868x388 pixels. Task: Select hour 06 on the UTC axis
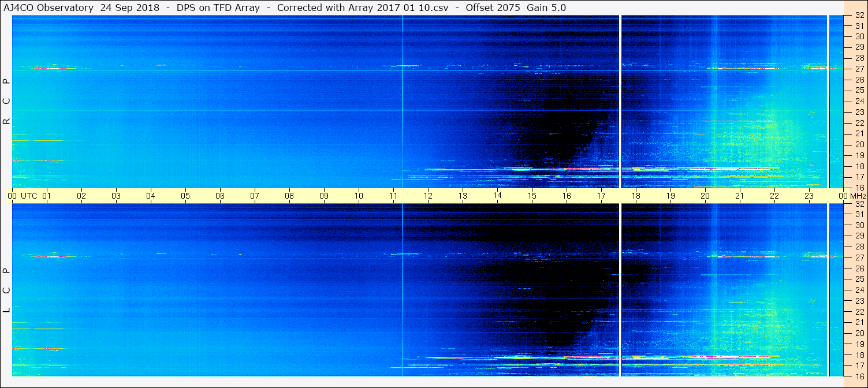[220, 196]
